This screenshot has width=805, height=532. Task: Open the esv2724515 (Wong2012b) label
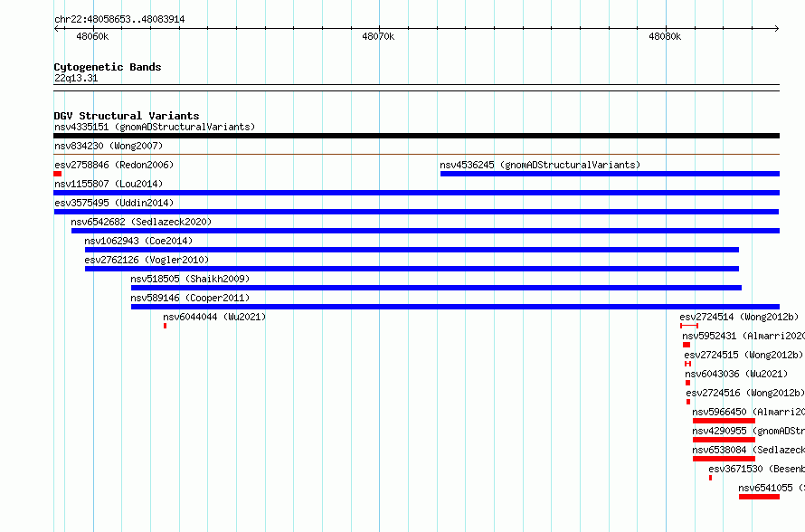[x=743, y=355]
